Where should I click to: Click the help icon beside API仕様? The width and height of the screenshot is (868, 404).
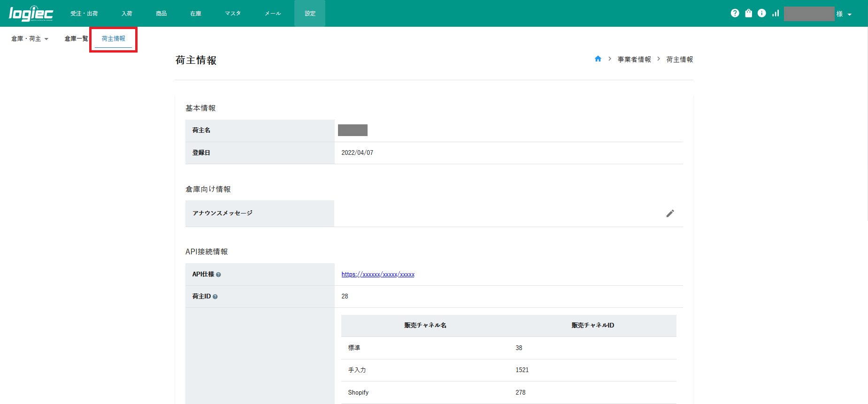pos(218,274)
